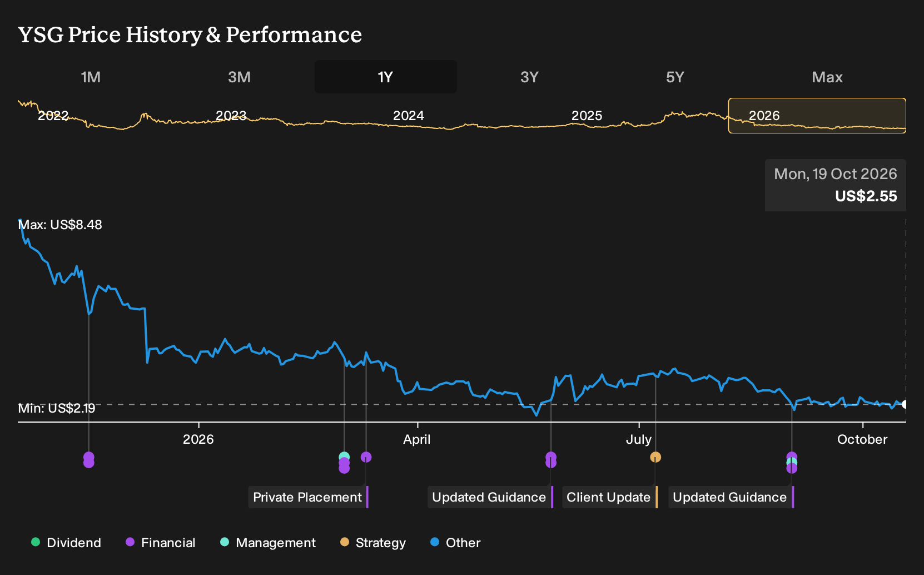The height and width of the screenshot is (575, 924).
Task: Choose the 5Y time range tab
Action: [675, 77]
